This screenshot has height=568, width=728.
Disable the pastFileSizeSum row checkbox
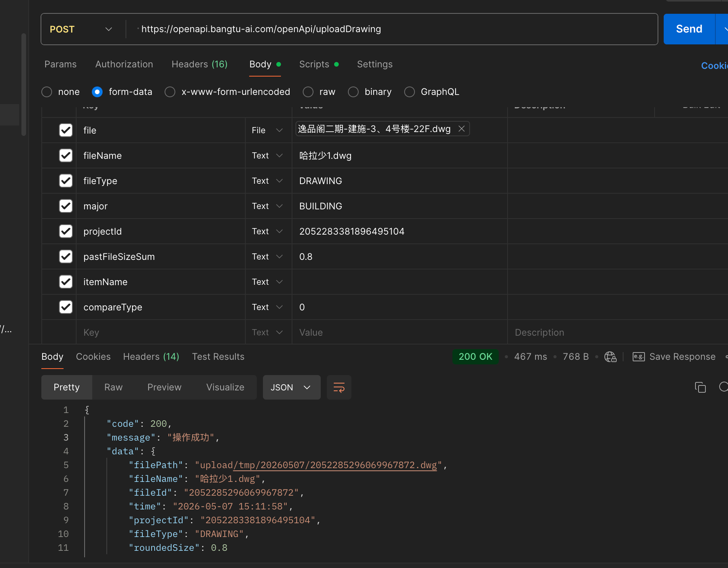(x=66, y=256)
